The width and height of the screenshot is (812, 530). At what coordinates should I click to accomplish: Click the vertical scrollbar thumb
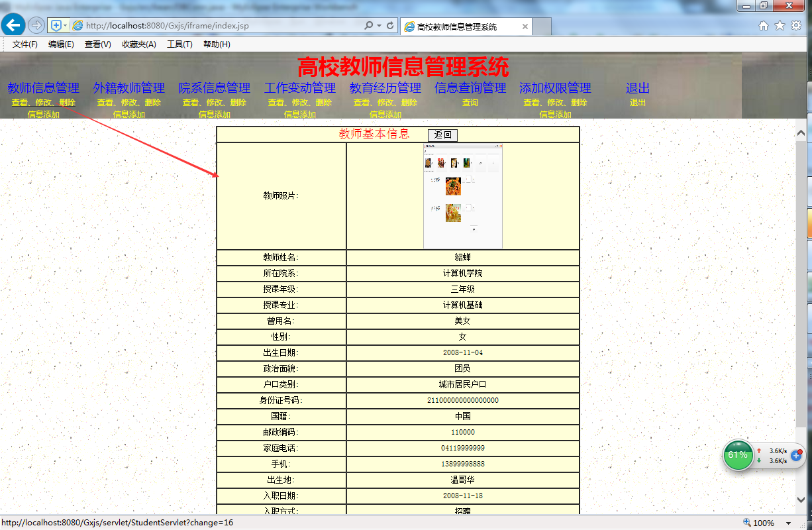click(x=801, y=284)
